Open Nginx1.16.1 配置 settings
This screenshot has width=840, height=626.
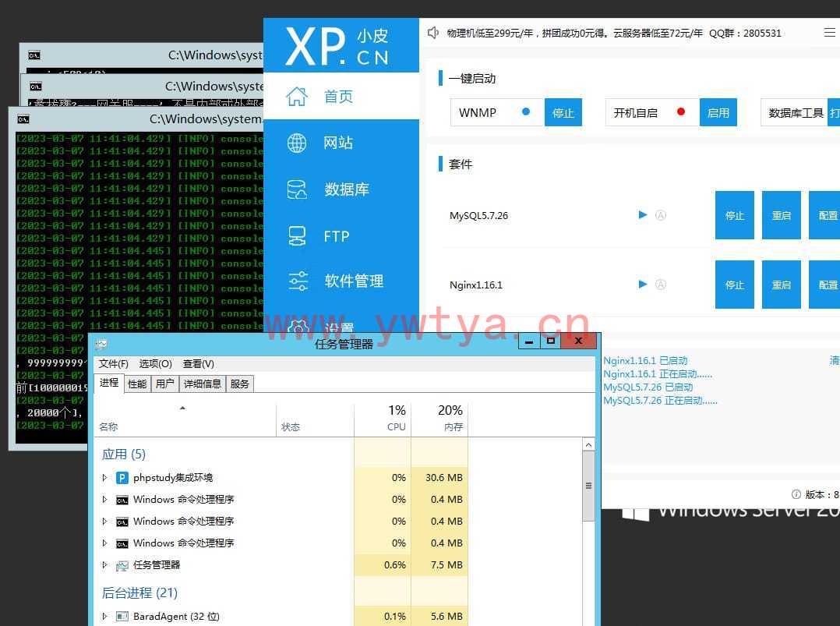pos(825,285)
